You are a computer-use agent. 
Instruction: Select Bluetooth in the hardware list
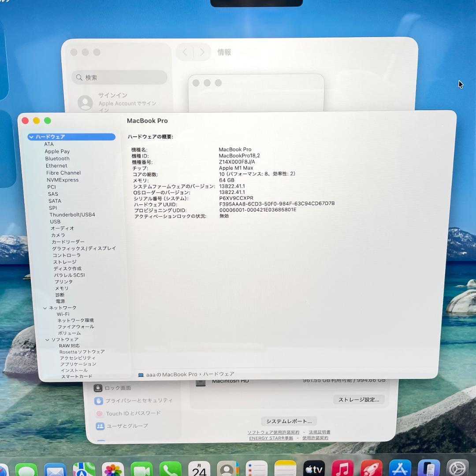pos(57,158)
